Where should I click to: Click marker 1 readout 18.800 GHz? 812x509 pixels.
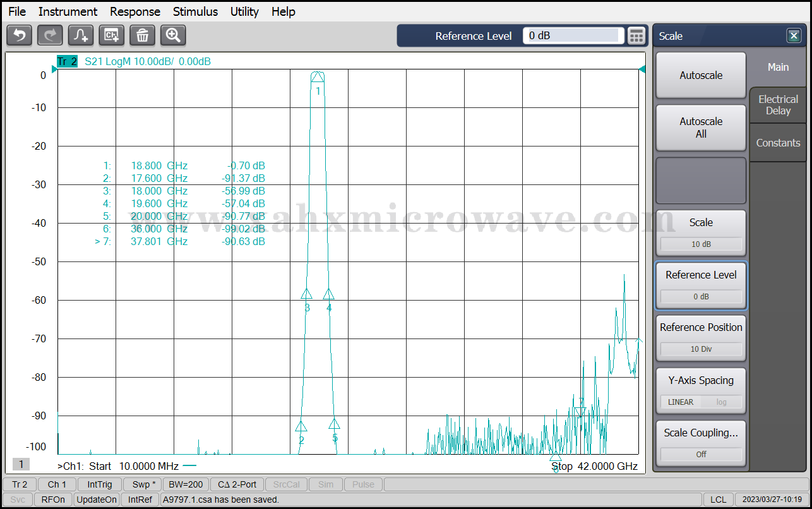click(x=159, y=165)
